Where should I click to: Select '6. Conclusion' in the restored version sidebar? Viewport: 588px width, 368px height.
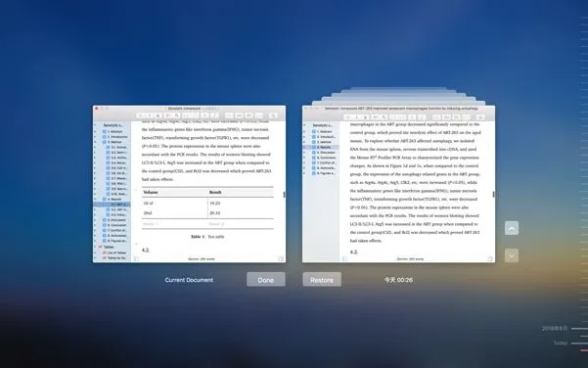tap(325, 158)
